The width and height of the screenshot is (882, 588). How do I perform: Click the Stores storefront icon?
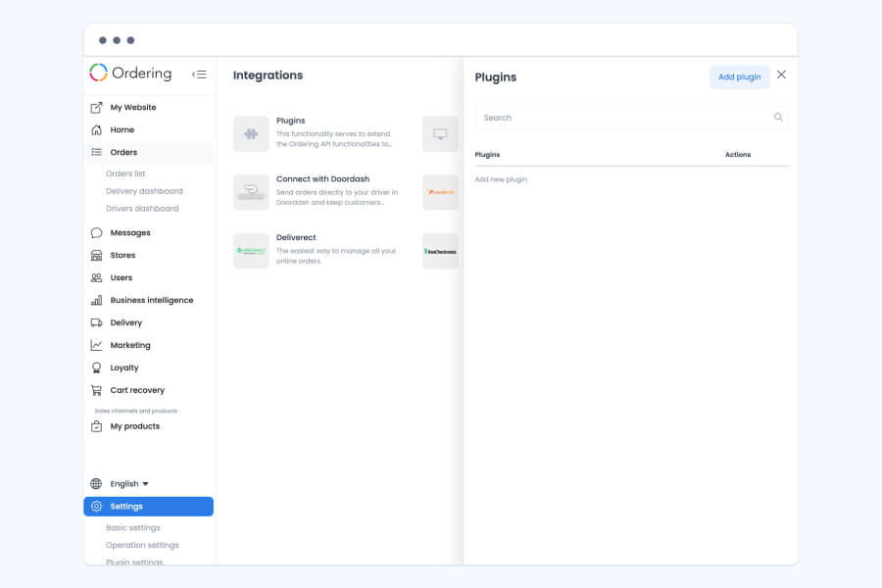click(x=96, y=255)
